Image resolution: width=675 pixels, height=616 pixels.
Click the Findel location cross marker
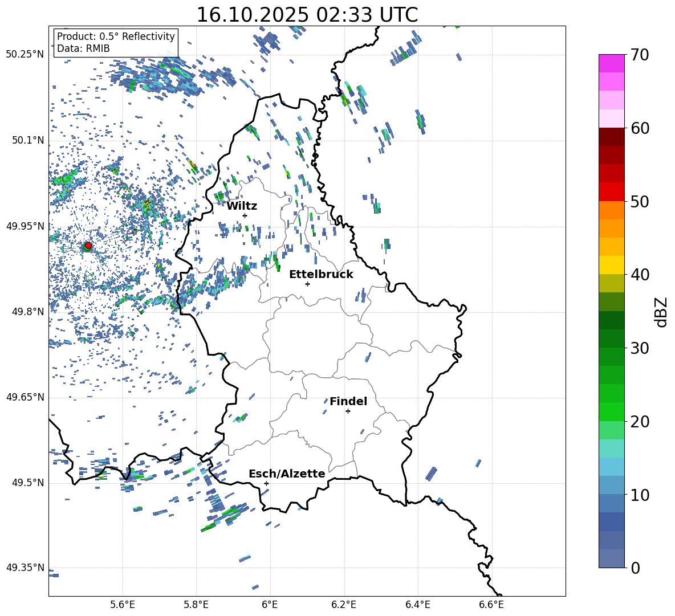click(x=348, y=411)
